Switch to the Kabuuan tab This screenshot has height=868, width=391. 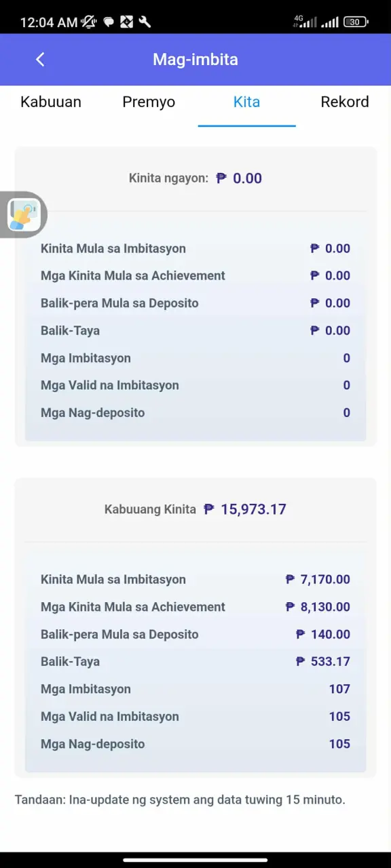point(51,102)
